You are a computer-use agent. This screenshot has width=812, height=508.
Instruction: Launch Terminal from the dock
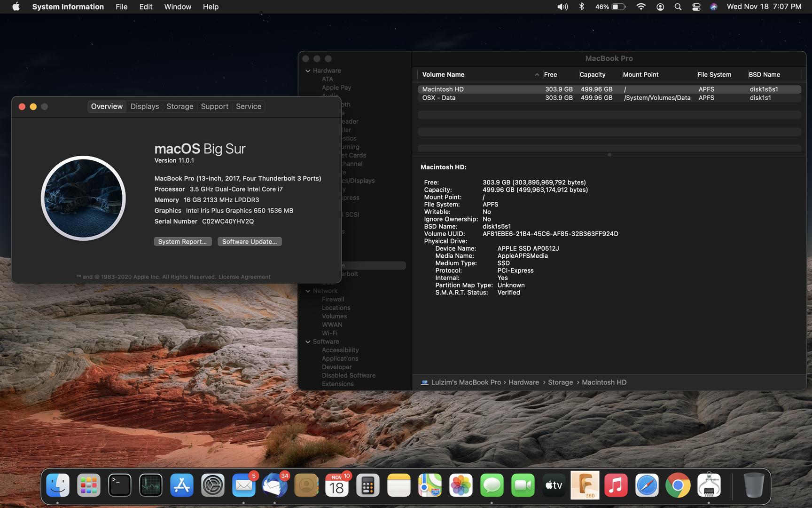[x=120, y=485]
